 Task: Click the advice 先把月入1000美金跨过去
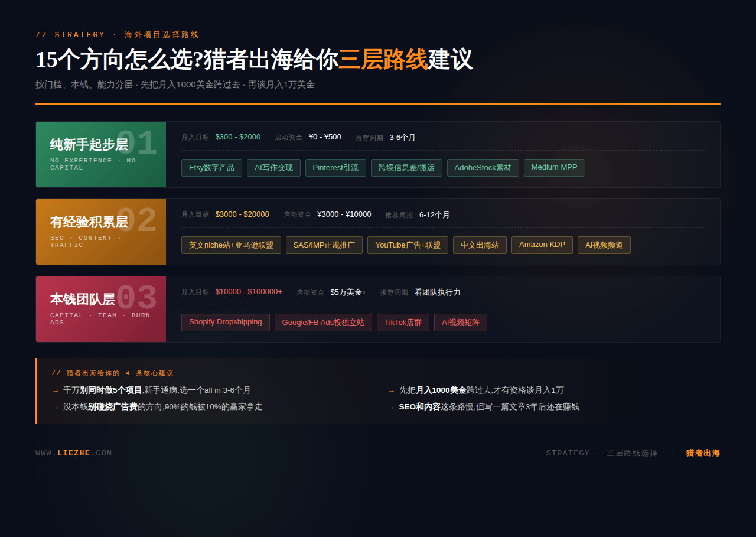coord(481,390)
